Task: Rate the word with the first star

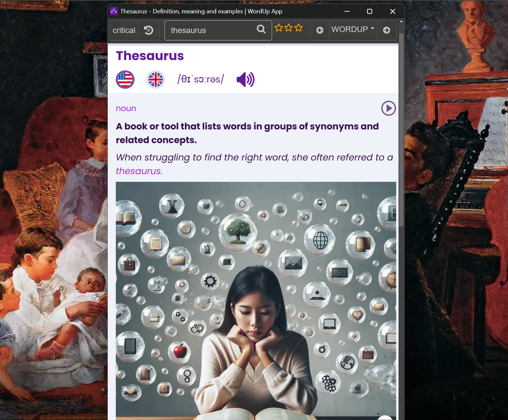Action: 279,28
